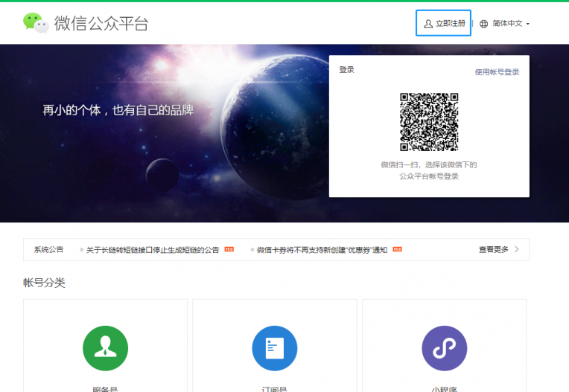The height and width of the screenshot is (392, 569).
Task: Click the blue 订阅号 document icon
Action: (275, 348)
